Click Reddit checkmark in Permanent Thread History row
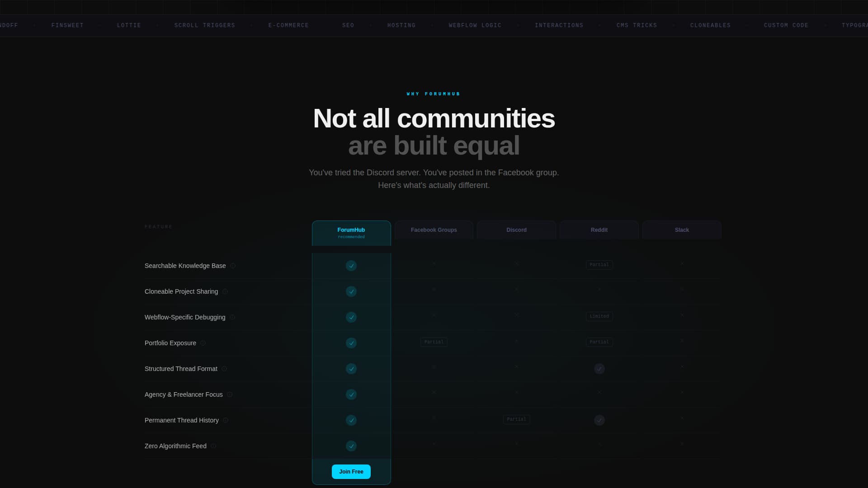 tap(599, 420)
